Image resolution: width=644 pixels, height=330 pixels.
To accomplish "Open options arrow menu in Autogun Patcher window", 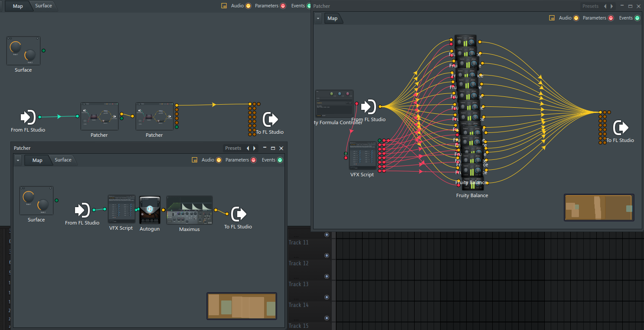I will [18, 161].
